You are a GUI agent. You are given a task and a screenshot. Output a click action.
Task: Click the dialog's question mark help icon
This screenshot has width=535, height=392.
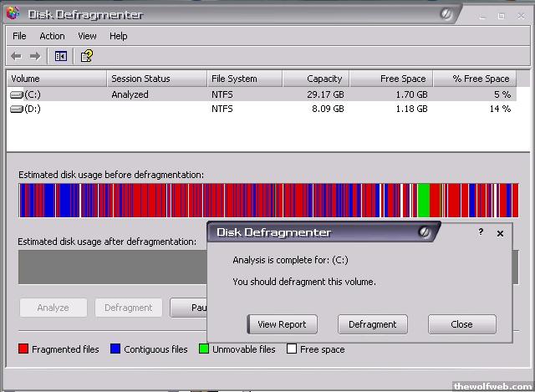click(481, 233)
